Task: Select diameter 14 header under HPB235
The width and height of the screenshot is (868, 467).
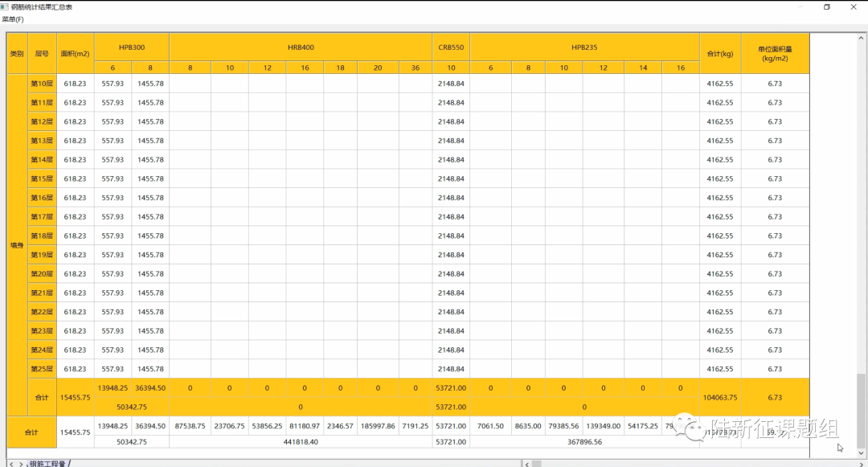Action: click(643, 68)
